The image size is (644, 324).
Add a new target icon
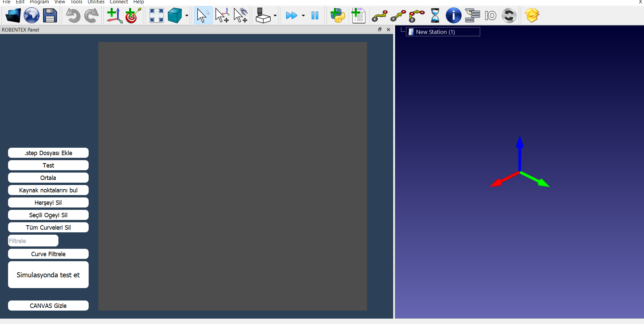pos(133,15)
